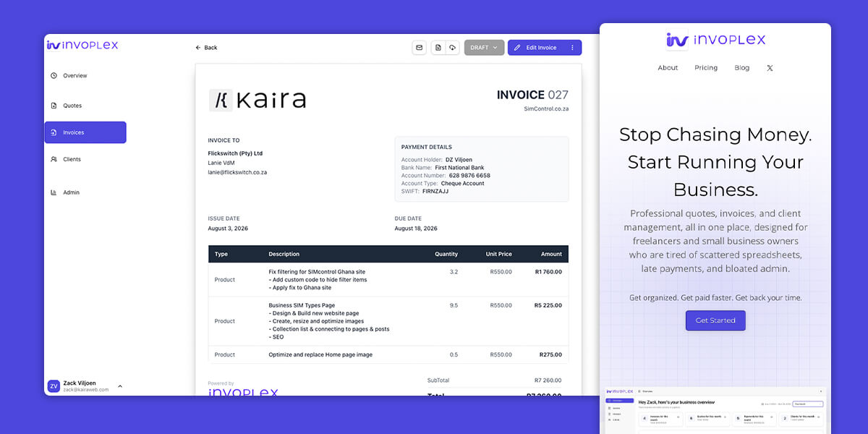Viewport: 868px width, 434px height.
Task: Click the Get Started button
Action: (715, 320)
